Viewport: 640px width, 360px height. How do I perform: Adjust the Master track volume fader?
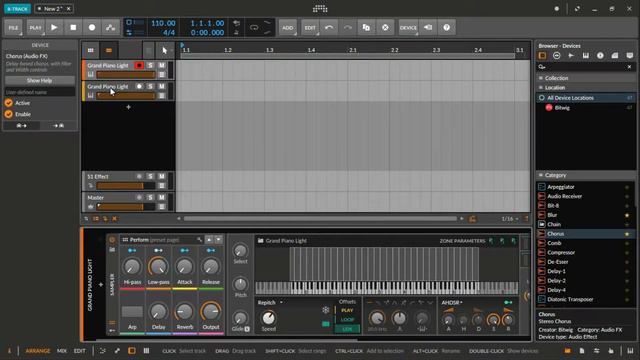coord(126,207)
